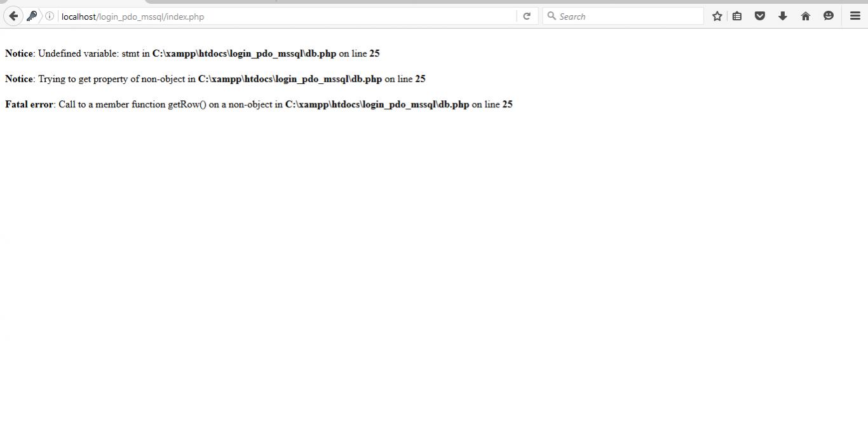Reload the index.php page
Viewport: 868px width, 446px height.
[527, 16]
